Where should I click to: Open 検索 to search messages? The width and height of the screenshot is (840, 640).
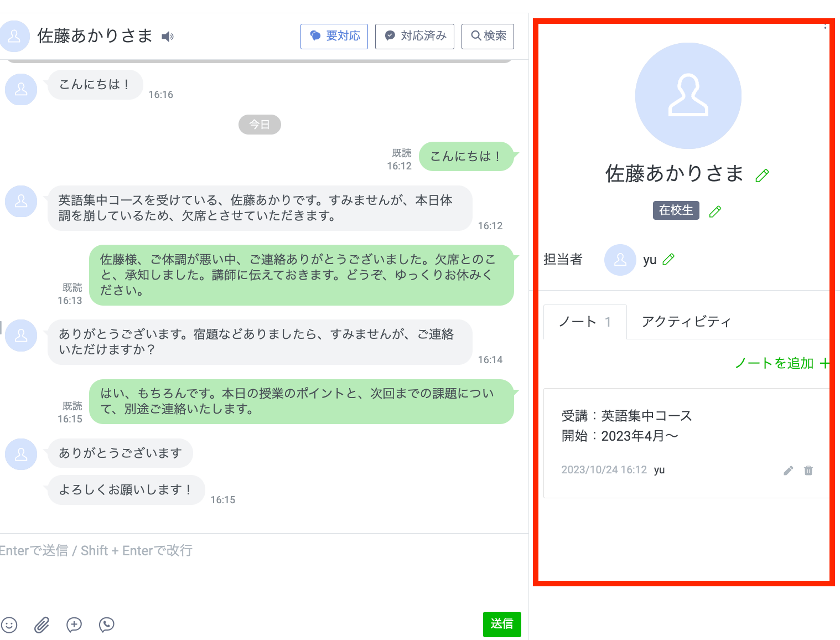(488, 36)
